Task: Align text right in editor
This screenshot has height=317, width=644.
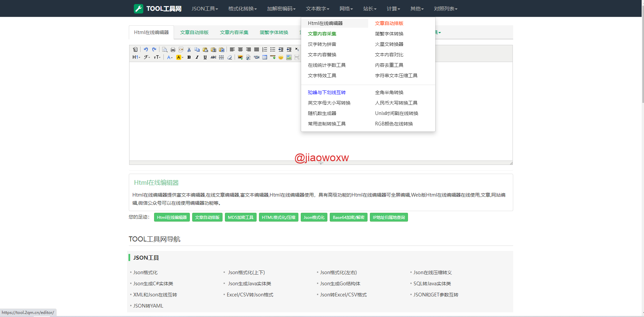Action: coord(248,50)
